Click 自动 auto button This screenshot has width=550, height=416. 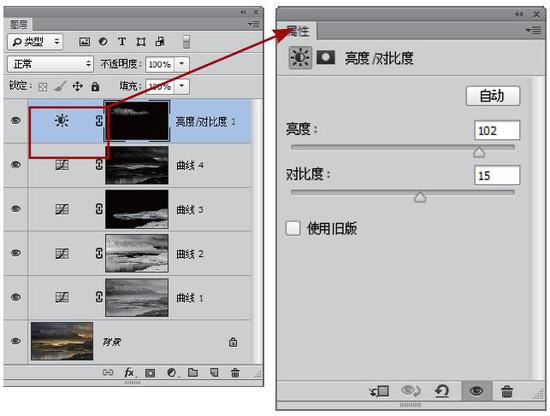point(492,95)
